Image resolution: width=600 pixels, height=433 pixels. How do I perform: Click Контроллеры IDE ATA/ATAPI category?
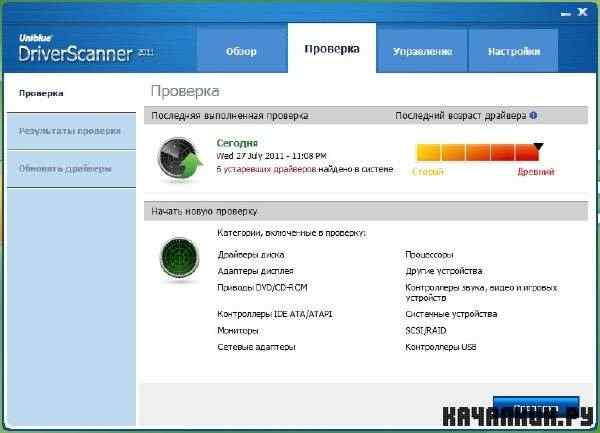pyautogui.click(x=275, y=314)
